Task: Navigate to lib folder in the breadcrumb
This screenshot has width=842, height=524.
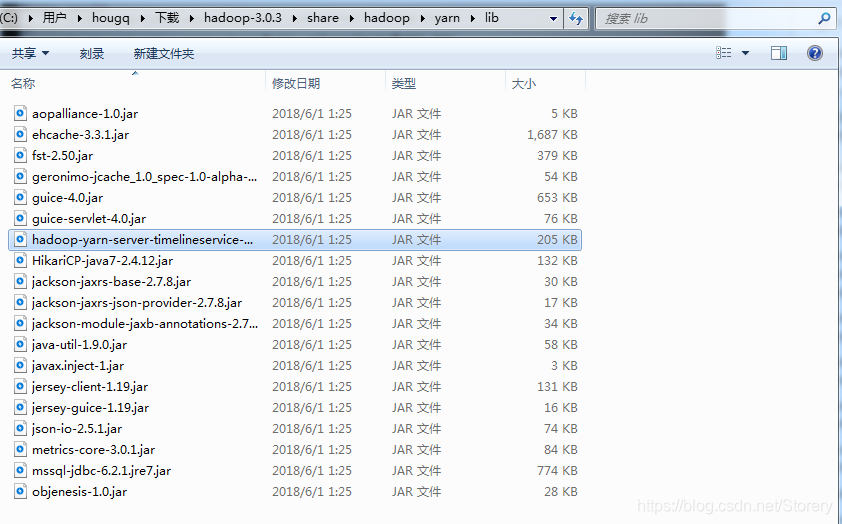Action: coord(491,18)
